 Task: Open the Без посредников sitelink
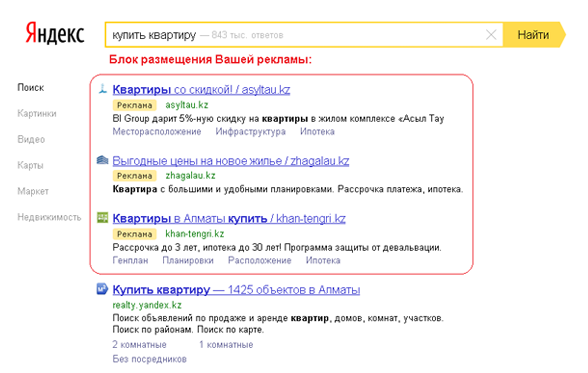coord(149,359)
